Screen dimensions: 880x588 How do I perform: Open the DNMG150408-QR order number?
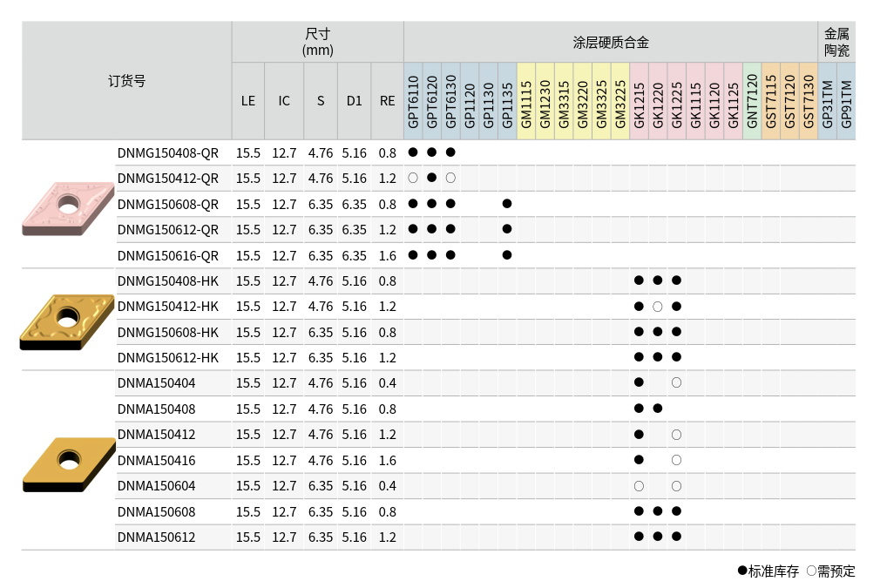pyautogui.click(x=168, y=152)
